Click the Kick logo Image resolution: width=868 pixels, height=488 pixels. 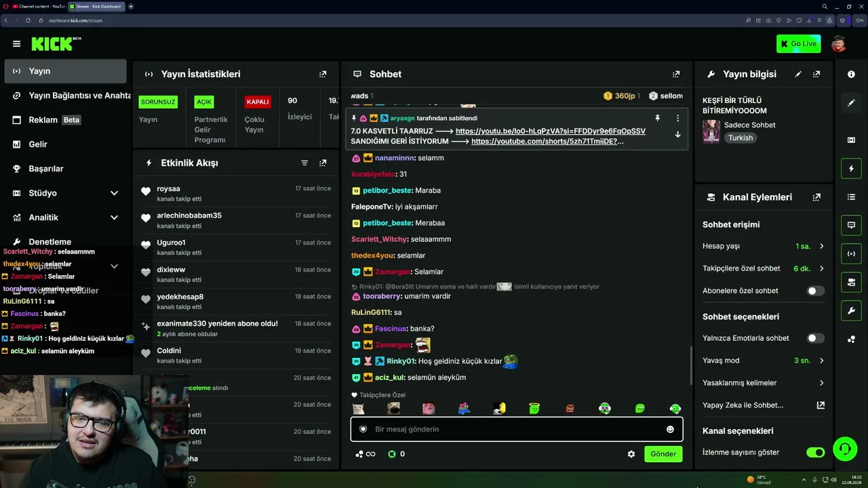click(56, 44)
